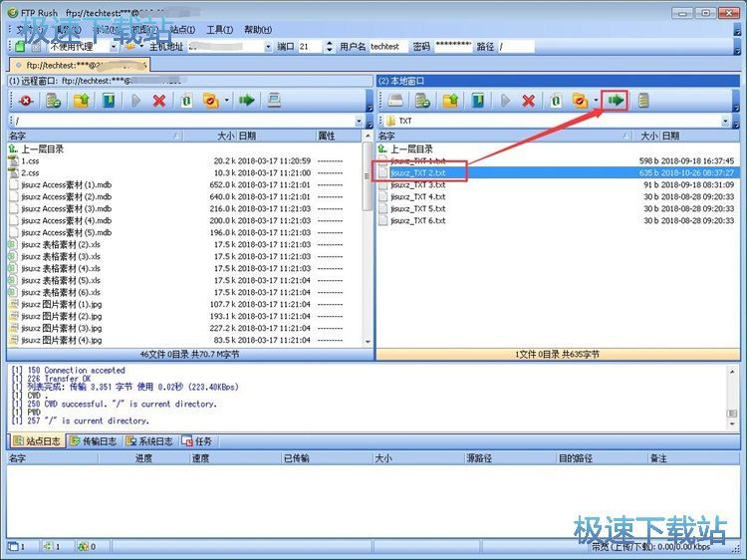Click the server list icon in local toolbar
The height and width of the screenshot is (560, 747).
tap(422, 101)
